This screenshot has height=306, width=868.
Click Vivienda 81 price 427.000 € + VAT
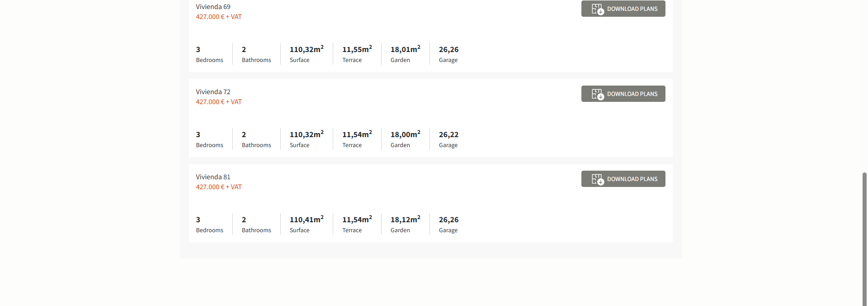(x=219, y=187)
